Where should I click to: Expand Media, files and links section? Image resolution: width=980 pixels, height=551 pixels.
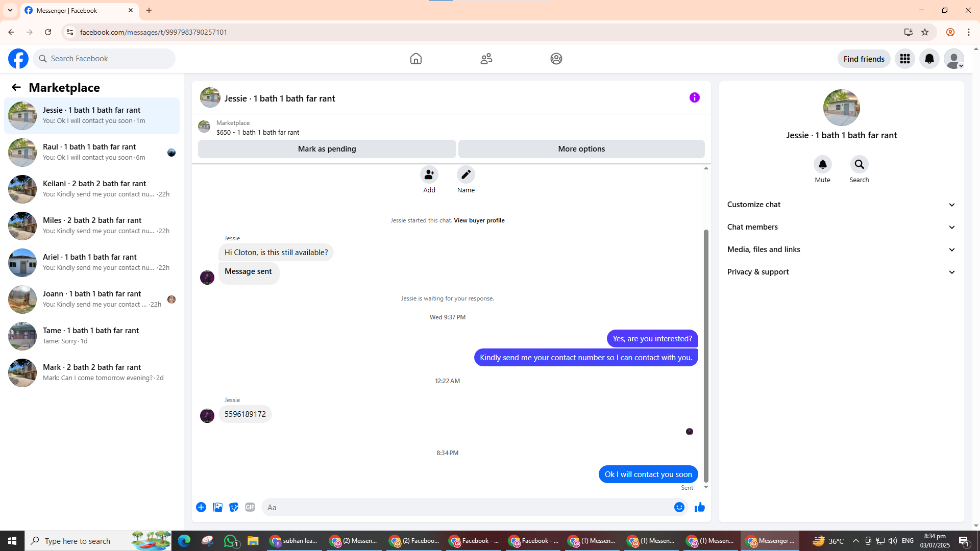pyautogui.click(x=841, y=249)
